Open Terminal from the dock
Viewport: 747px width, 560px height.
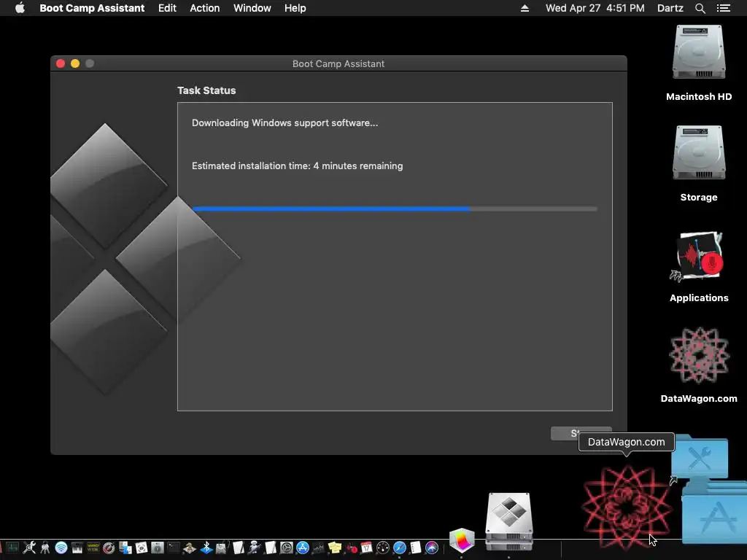tap(174, 547)
